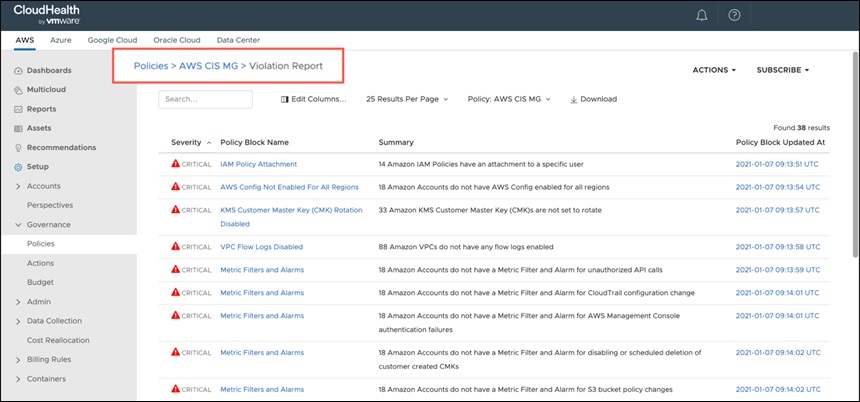Click the help question mark icon
The width and height of the screenshot is (860, 402).
(x=734, y=15)
